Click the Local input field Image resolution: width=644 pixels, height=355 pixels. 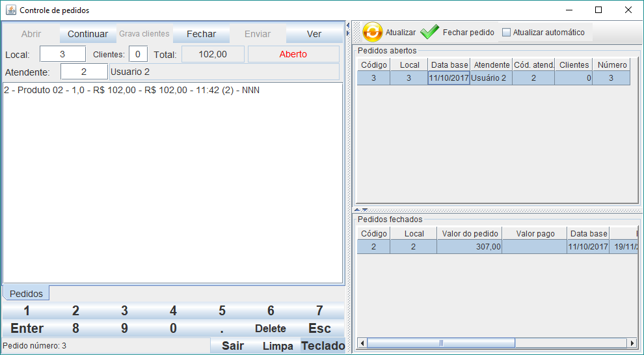pyautogui.click(x=62, y=54)
